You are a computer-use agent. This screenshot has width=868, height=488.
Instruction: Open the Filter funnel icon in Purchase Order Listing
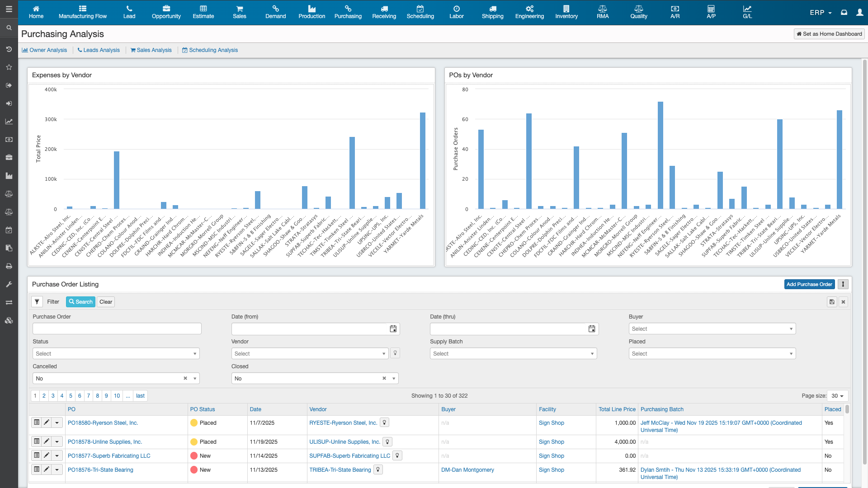coord(37,301)
